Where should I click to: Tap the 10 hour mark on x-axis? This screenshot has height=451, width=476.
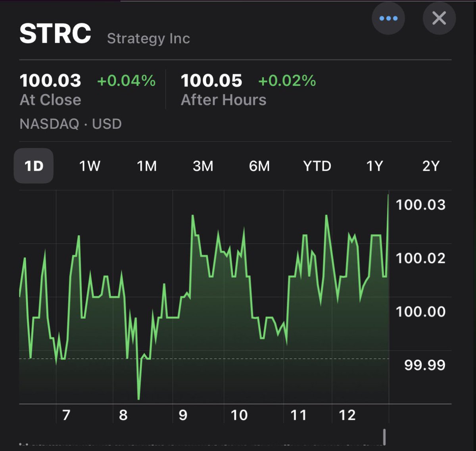click(239, 415)
